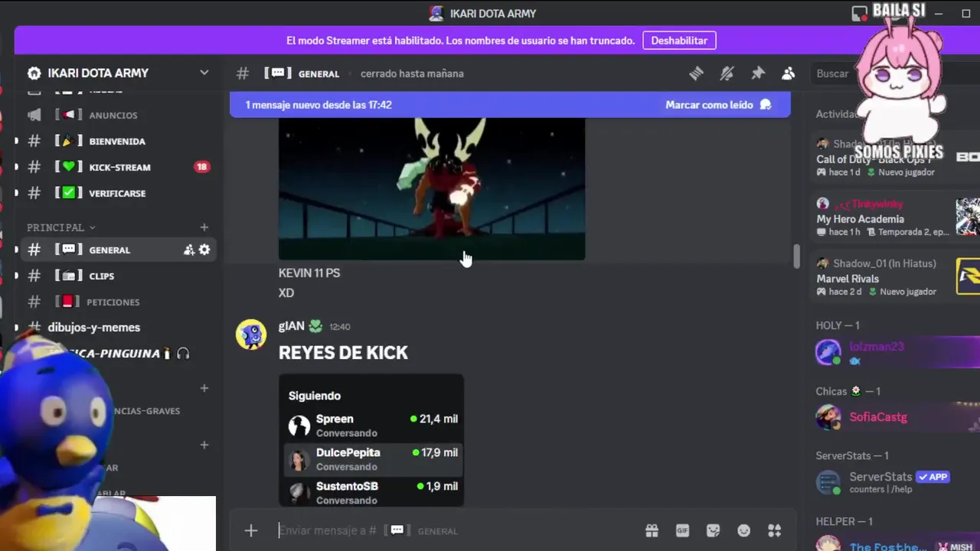
Task: Open the gift Nitro icon
Action: tap(652, 530)
